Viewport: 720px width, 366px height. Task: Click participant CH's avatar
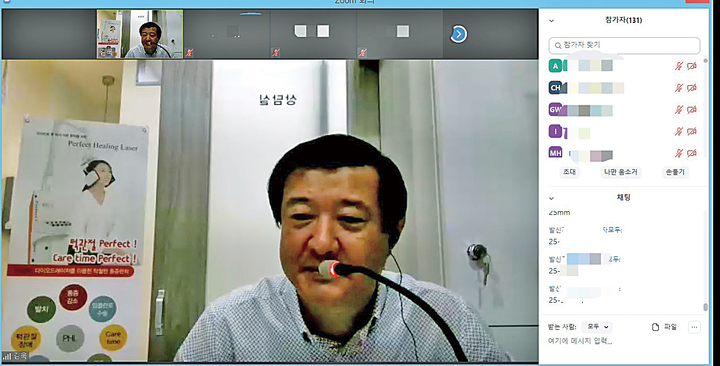(x=556, y=87)
